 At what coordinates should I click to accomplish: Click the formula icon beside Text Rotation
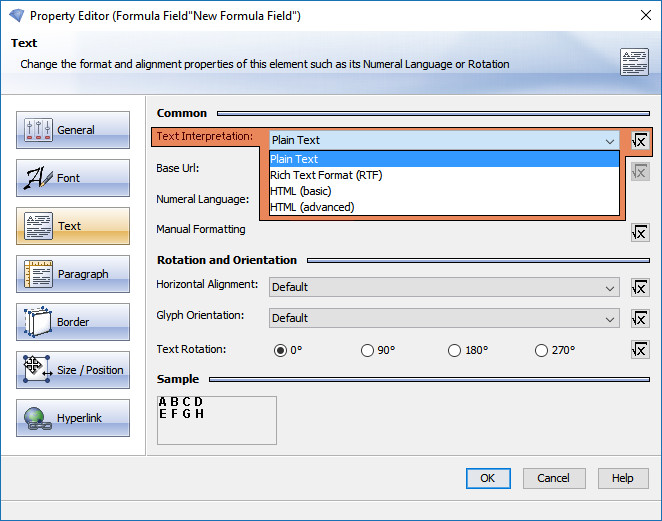pyautogui.click(x=640, y=350)
